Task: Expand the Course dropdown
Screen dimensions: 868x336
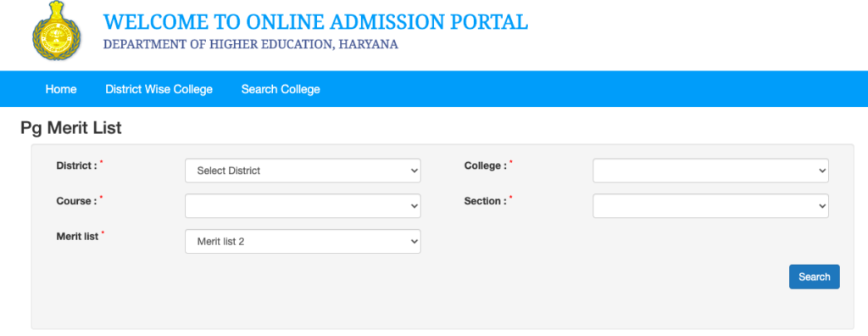Action: (303, 205)
